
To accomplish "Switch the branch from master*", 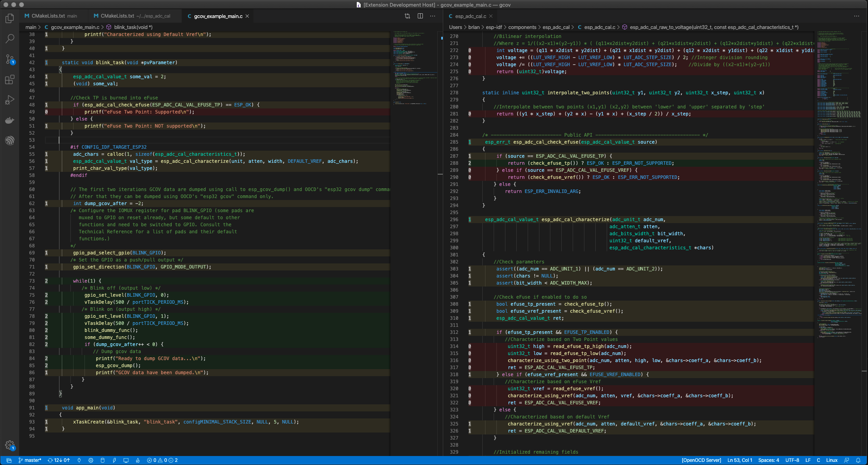I will 30,460.
